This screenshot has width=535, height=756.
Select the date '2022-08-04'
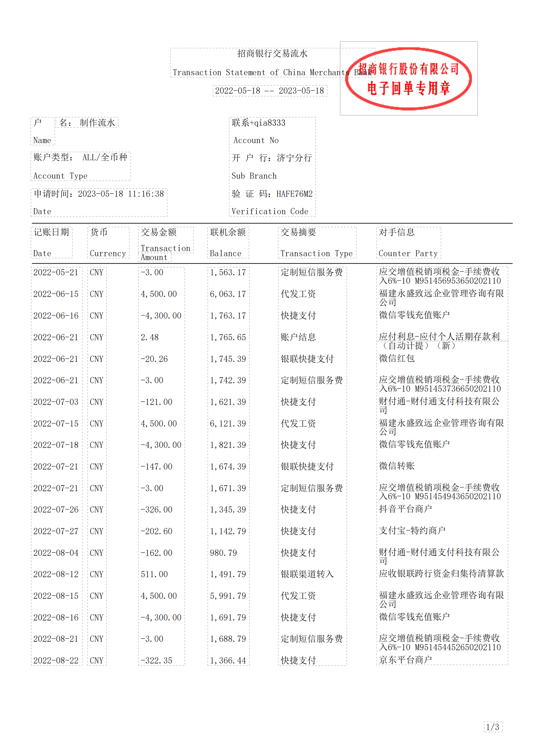[x=56, y=552]
